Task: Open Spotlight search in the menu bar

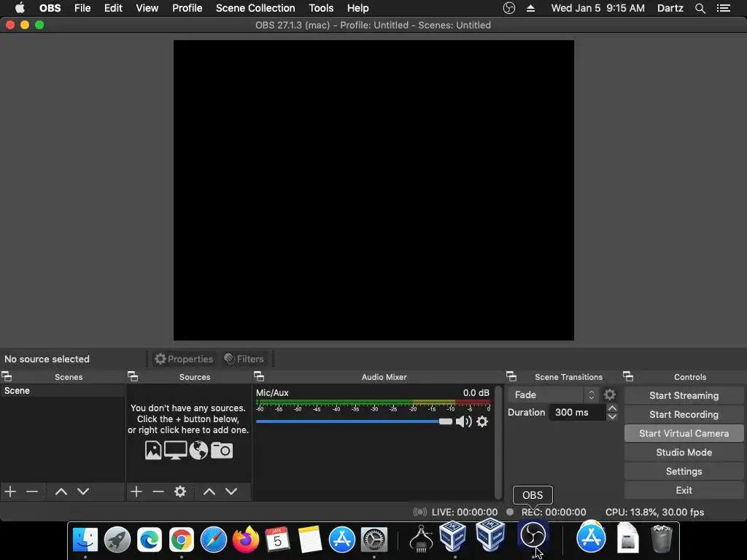Action: pyautogui.click(x=700, y=8)
